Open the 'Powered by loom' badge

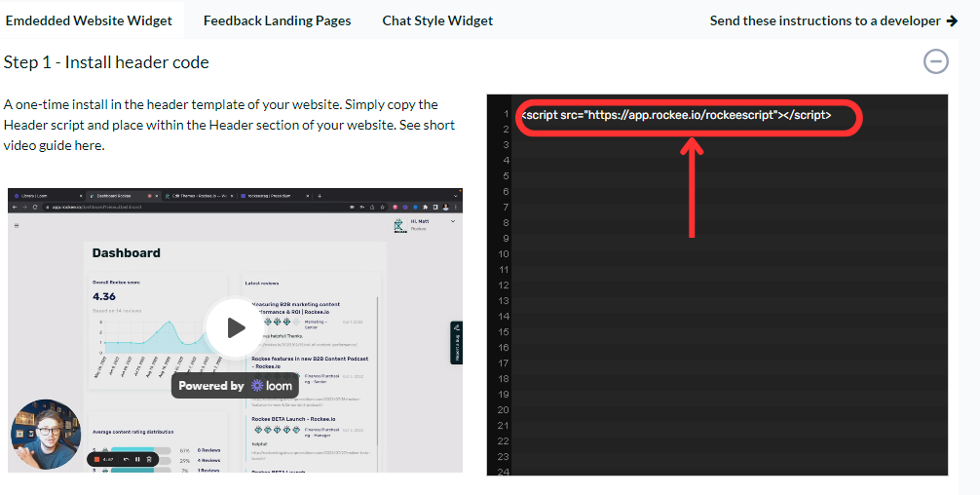click(236, 386)
